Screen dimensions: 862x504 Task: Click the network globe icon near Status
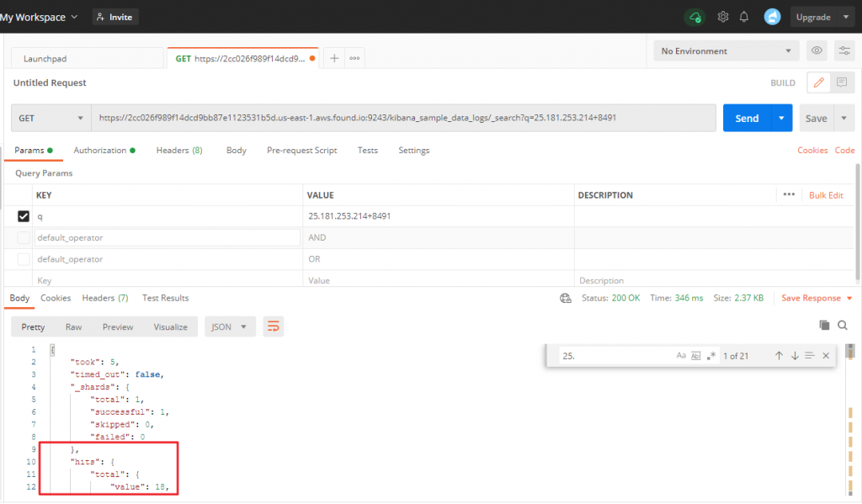[x=565, y=299]
